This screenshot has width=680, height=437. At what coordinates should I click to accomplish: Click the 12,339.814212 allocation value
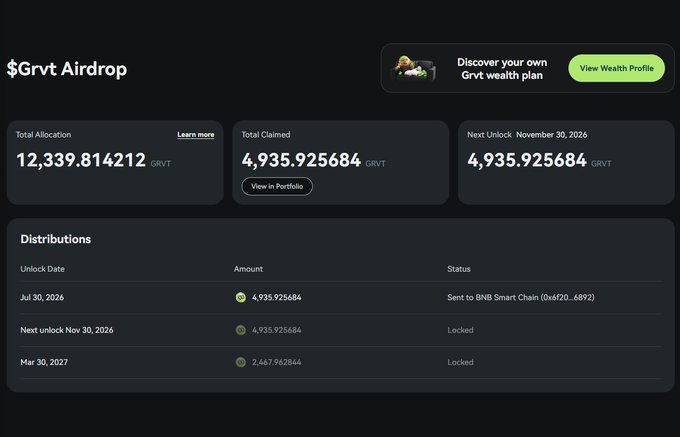(x=81, y=160)
